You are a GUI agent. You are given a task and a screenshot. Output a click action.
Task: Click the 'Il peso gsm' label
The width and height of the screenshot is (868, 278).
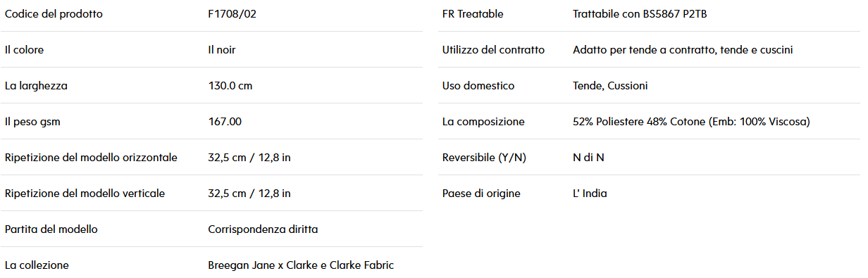(x=32, y=122)
